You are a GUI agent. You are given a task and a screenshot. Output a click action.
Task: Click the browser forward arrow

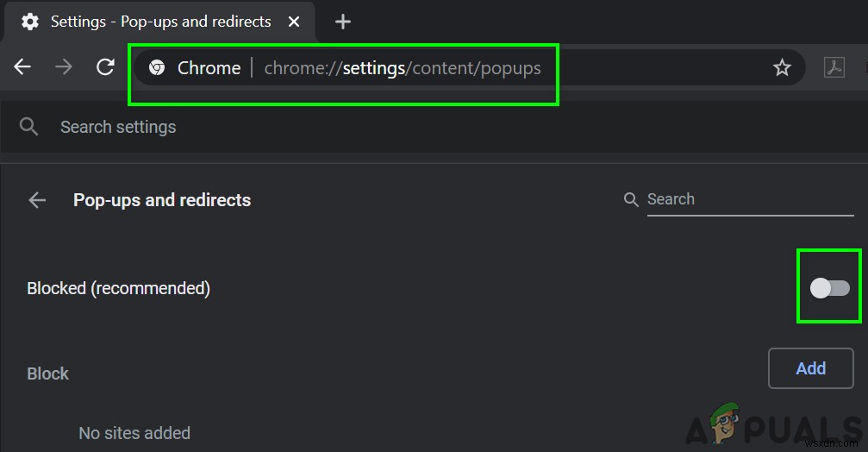coord(64,67)
